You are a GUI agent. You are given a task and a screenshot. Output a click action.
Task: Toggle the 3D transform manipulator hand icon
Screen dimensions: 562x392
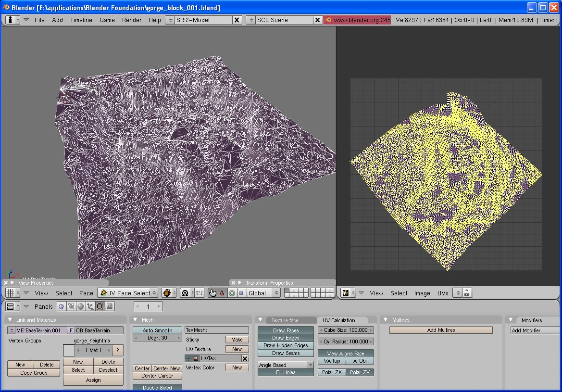pos(212,293)
